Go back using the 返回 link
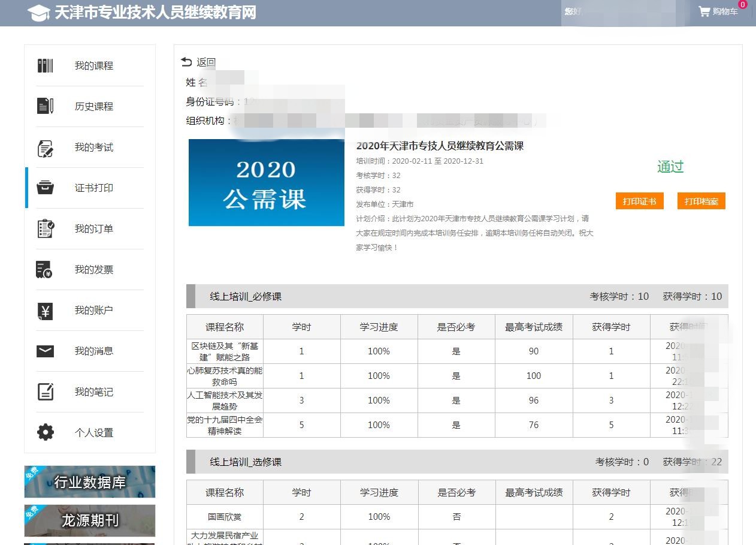 (199, 62)
